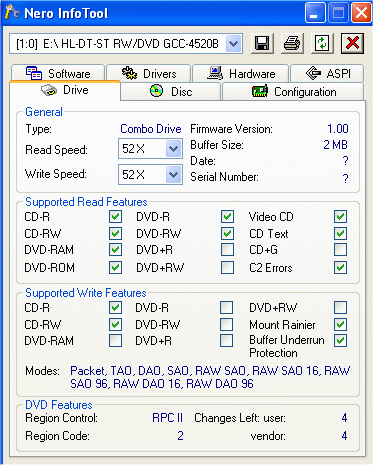The height and width of the screenshot is (465, 373).
Task: Toggle the CD+G checkbox
Action: 340,249
